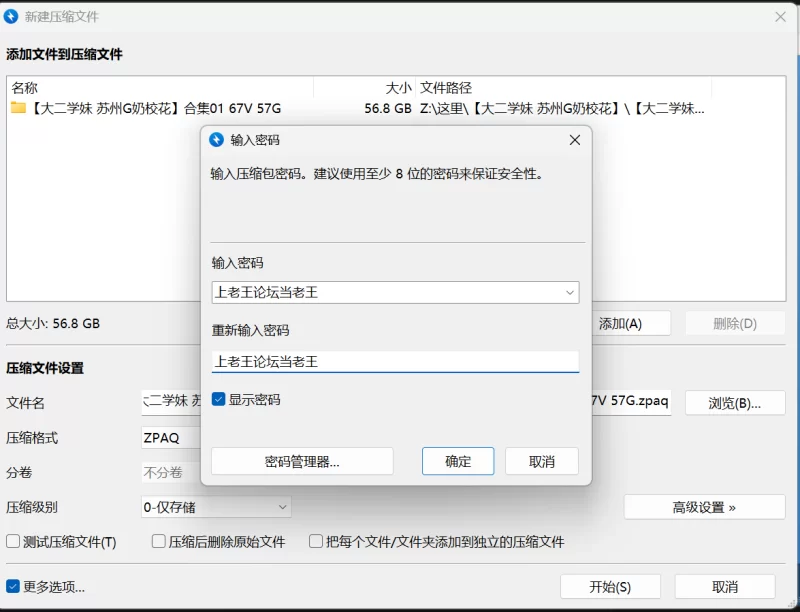Confirm password with the 确定 button
The height and width of the screenshot is (612, 800).
point(458,462)
